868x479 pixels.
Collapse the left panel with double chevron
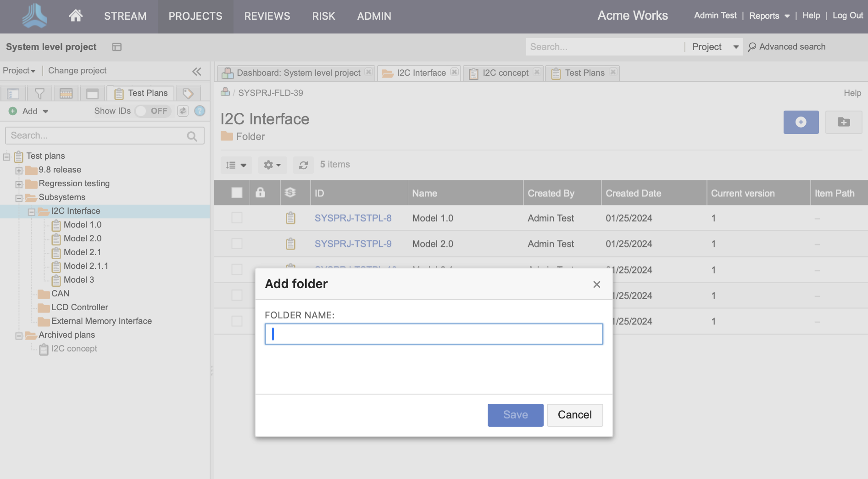click(197, 71)
